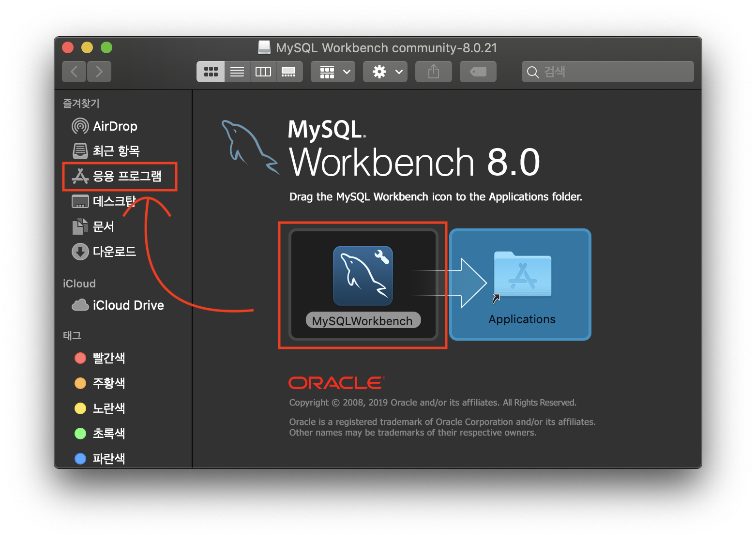756x540 pixels.
Task: Select the green 초록색 tag
Action: coord(100,434)
